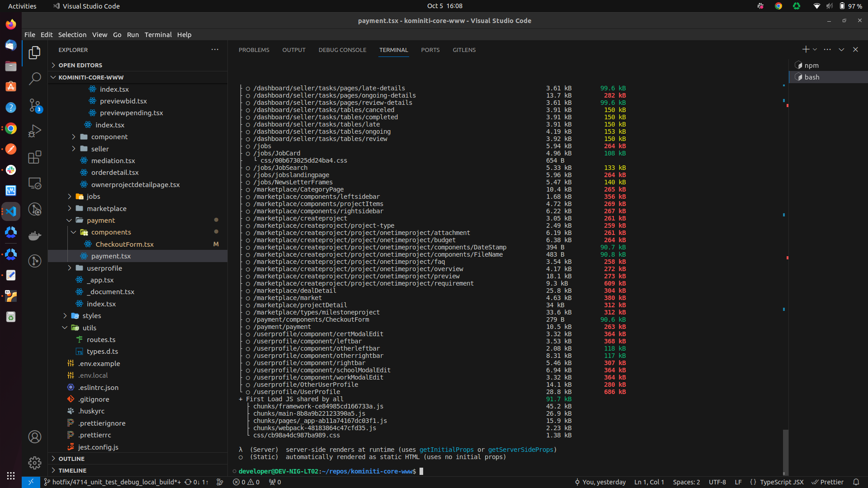Screen dimensions: 868x488
Task: Open the Docker view icon
Action: point(35,236)
